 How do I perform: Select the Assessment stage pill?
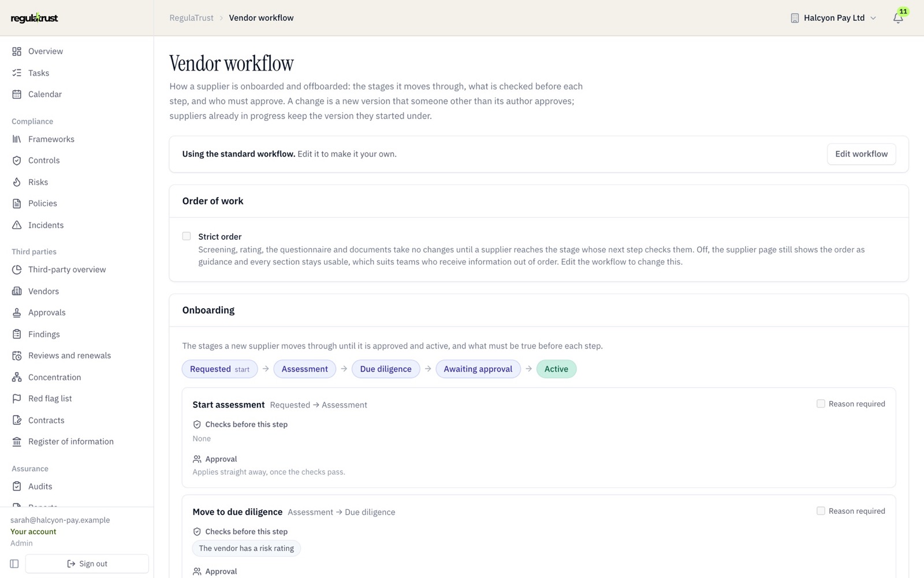click(304, 369)
